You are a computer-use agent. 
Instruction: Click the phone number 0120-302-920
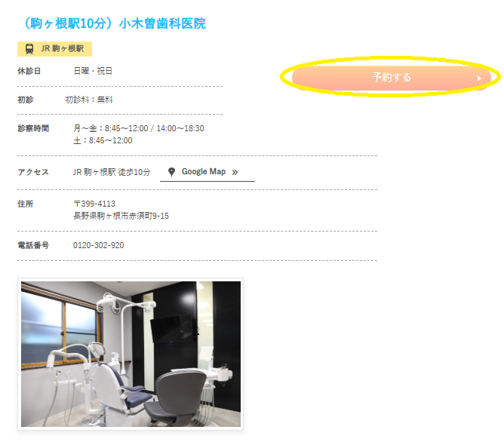[98, 245]
